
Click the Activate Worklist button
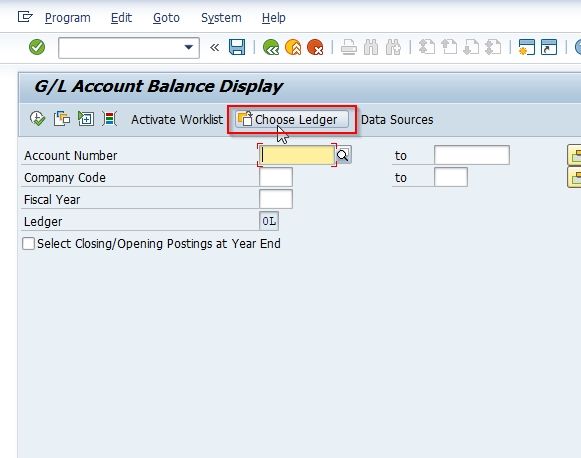(x=177, y=119)
